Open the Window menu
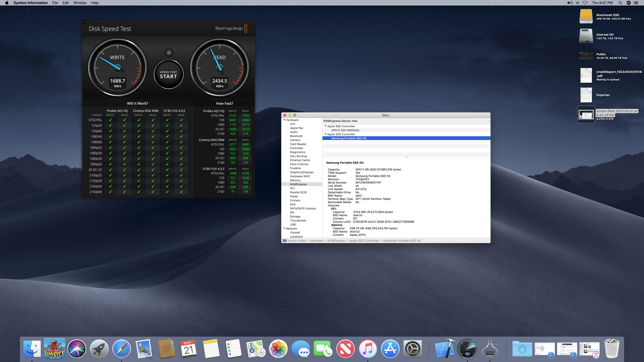This screenshot has width=644, height=362. [x=80, y=3]
